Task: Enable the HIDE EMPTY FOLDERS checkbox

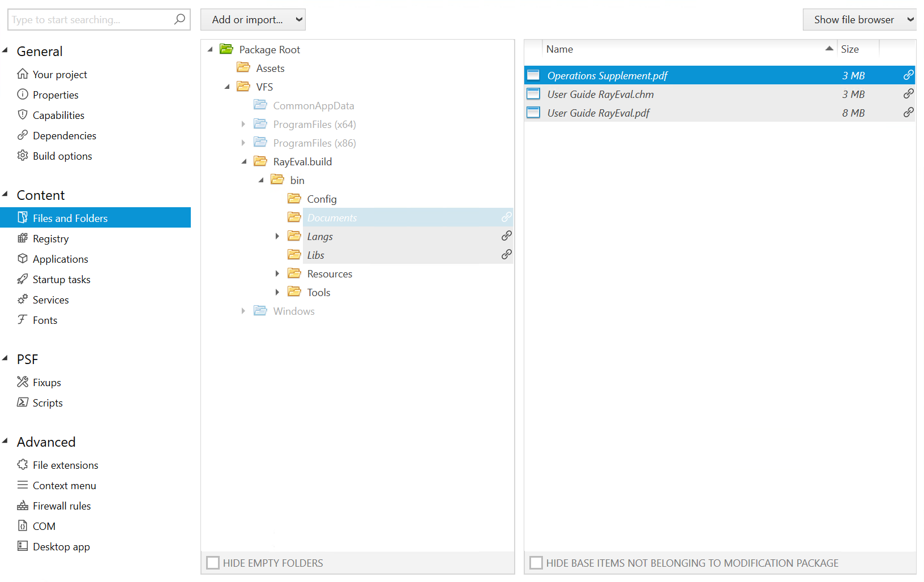Action: tap(213, 562)
